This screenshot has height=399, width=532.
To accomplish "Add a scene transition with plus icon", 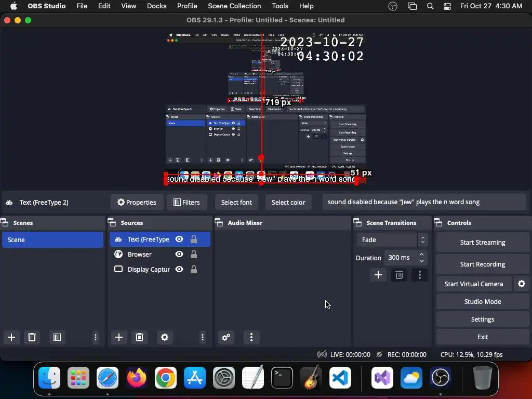I will coord(378,275).
